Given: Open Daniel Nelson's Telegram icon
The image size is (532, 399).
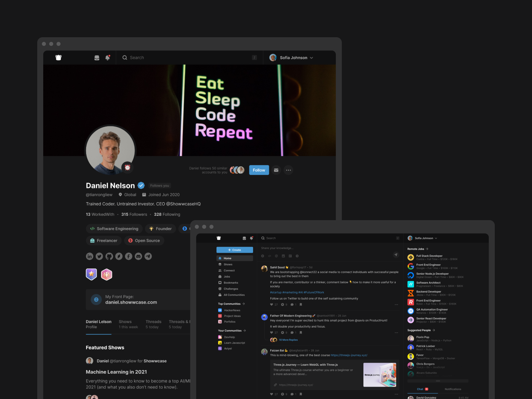Looking at the screenshot, I should [148, 256].
